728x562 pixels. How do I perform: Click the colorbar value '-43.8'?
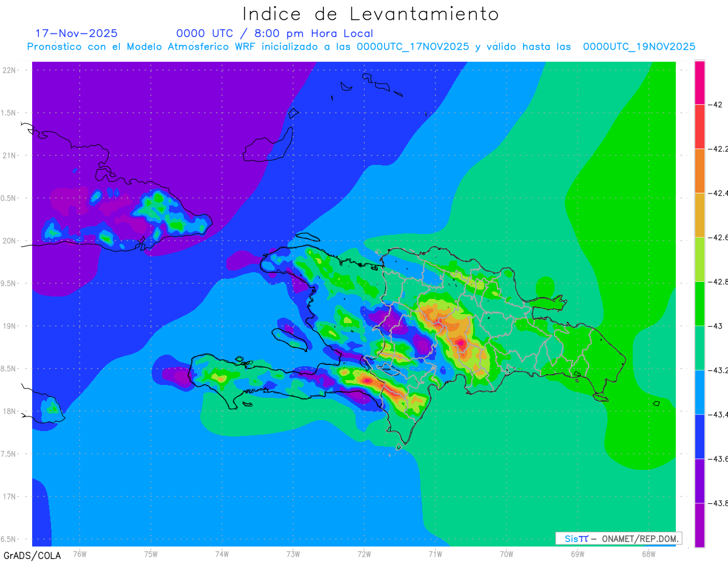coord(718,503)
